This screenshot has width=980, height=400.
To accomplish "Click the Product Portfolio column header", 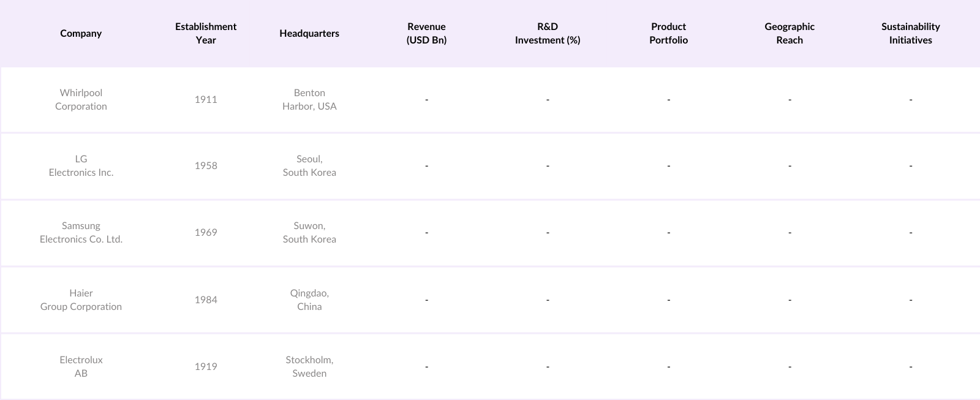I will (668, 33).
